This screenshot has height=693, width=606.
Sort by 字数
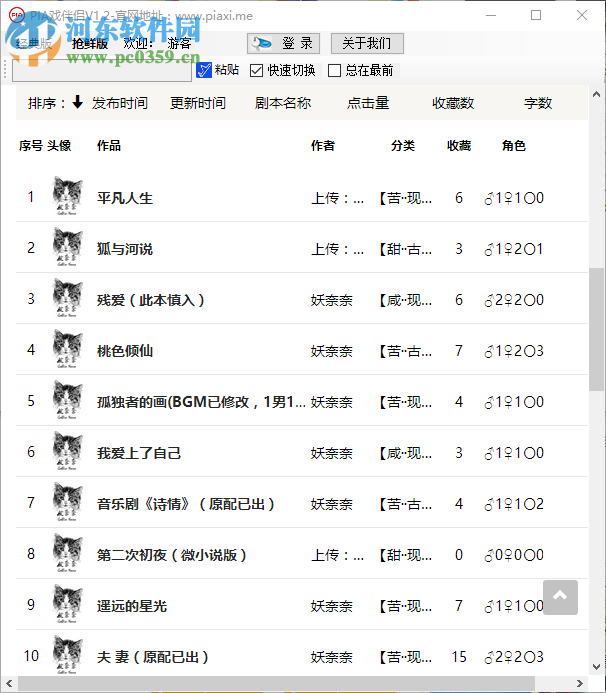537,103
